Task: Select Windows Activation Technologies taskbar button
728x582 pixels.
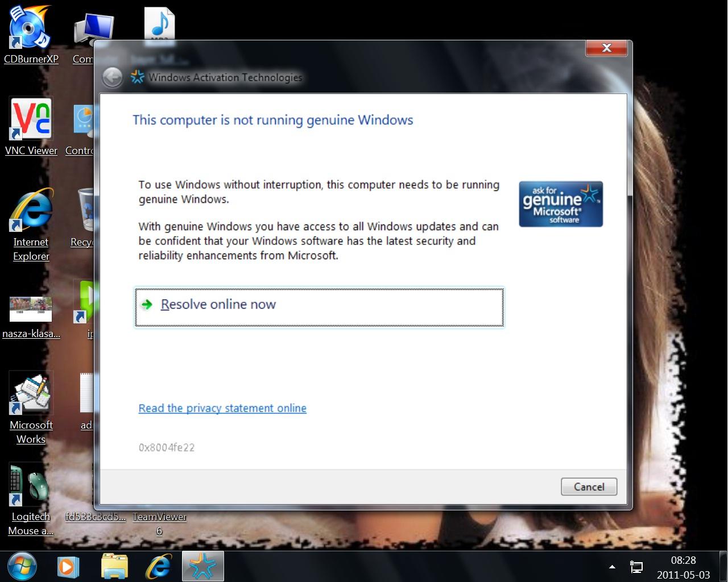Action: click(x=203, y=567)
